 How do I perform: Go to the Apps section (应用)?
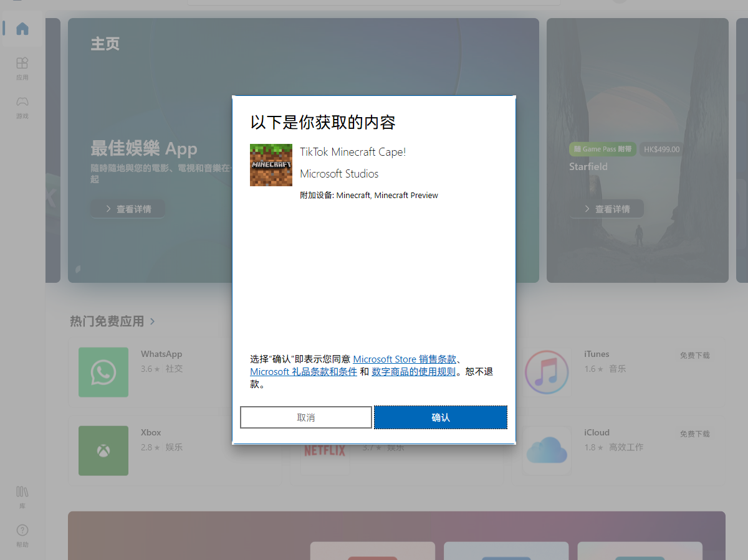pos(22,68)
